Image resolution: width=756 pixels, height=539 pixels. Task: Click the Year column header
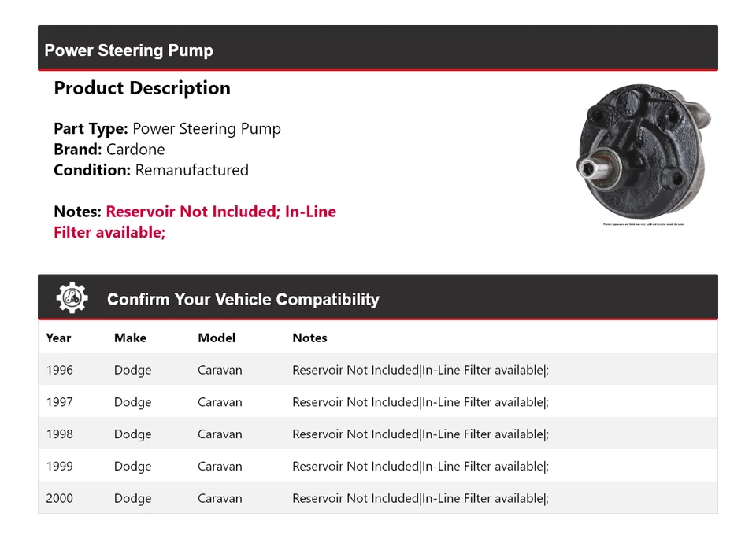click(x=58, y=338)
